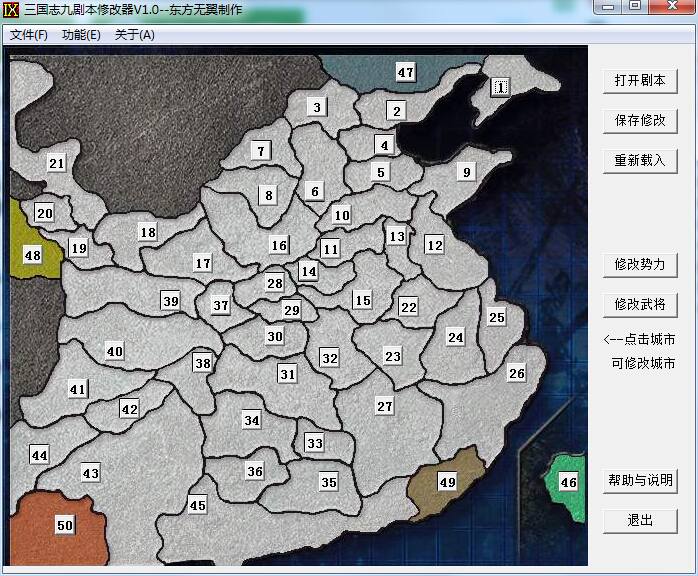Select city 29 on the map
Viewport: 698px width, 576px height.
[292, 310]
